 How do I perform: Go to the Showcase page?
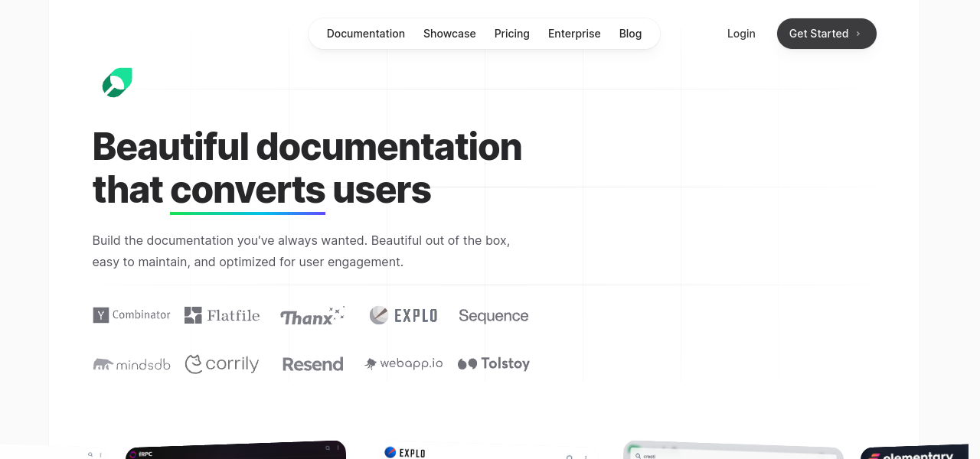click(x=449, y=34)
